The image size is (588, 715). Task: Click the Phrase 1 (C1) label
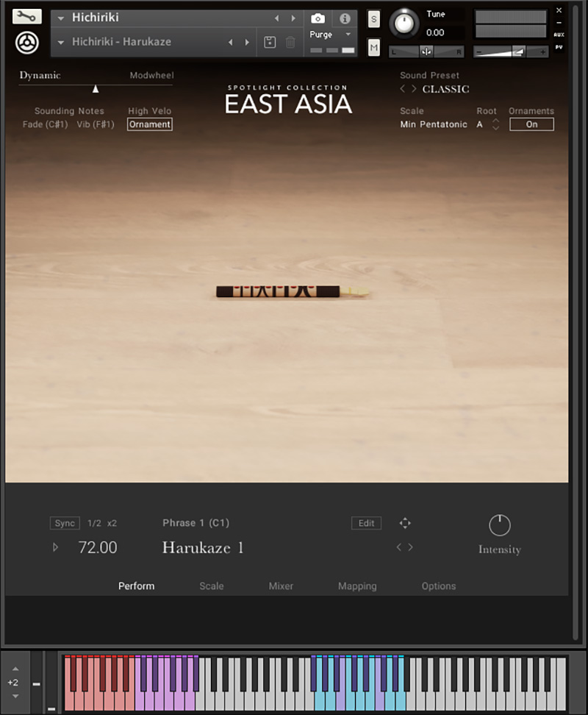click(x=196, y=523)
